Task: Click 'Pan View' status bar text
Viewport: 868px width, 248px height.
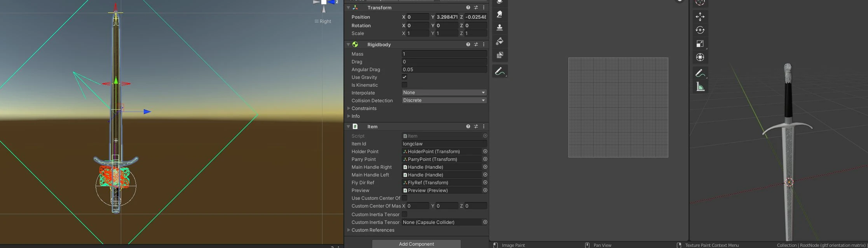Action: [602, 245]
